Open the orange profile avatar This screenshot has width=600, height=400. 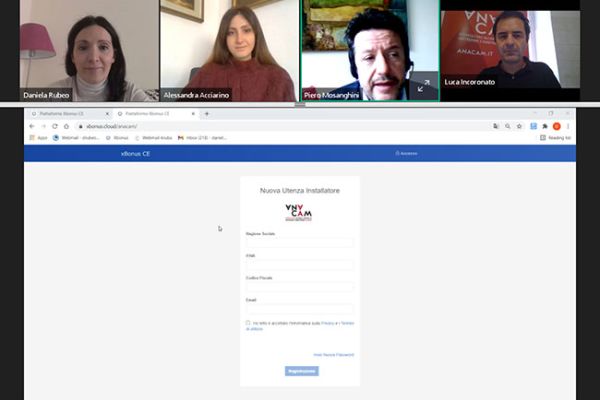click(x=556, y=126)
